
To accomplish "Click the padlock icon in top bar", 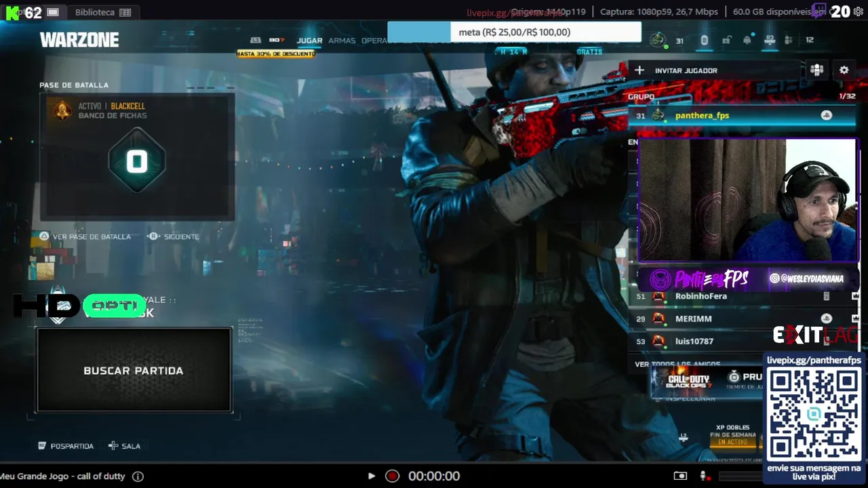I will click(x=726, y=40).
